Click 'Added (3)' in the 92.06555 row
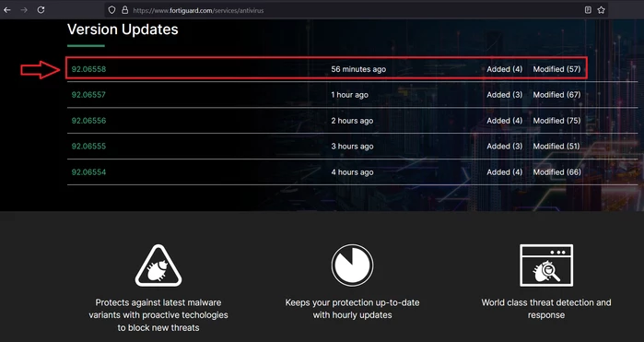644x342 pixels. (504, 146)
